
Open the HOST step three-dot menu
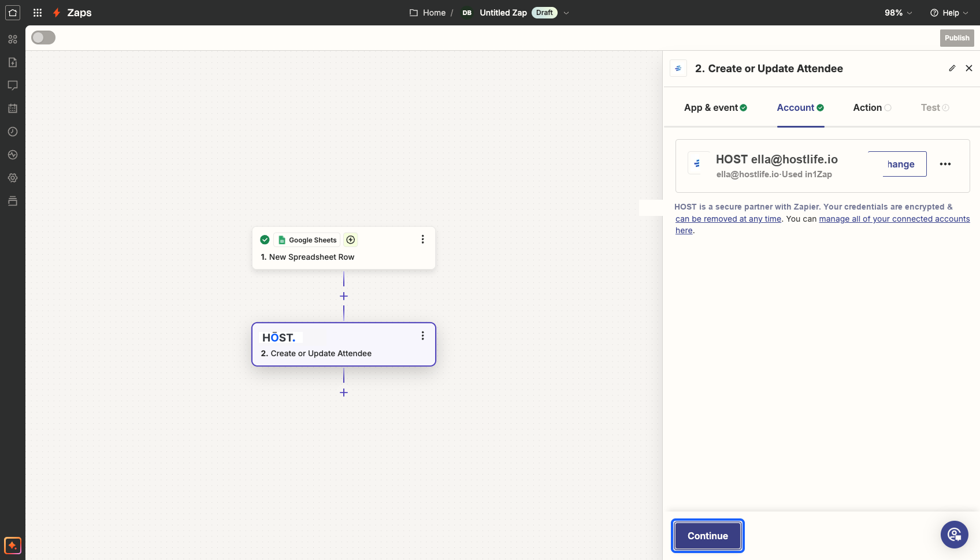[423, 335]
